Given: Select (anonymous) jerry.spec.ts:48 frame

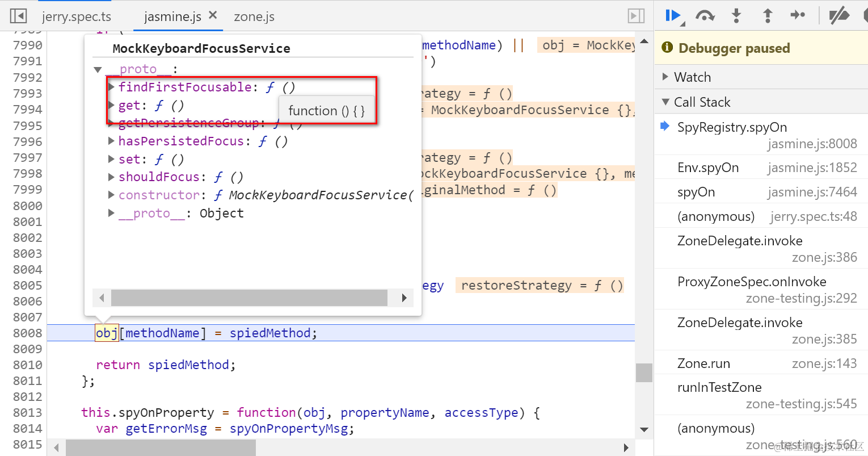Looking at the screenshot, I should point(761,216).
